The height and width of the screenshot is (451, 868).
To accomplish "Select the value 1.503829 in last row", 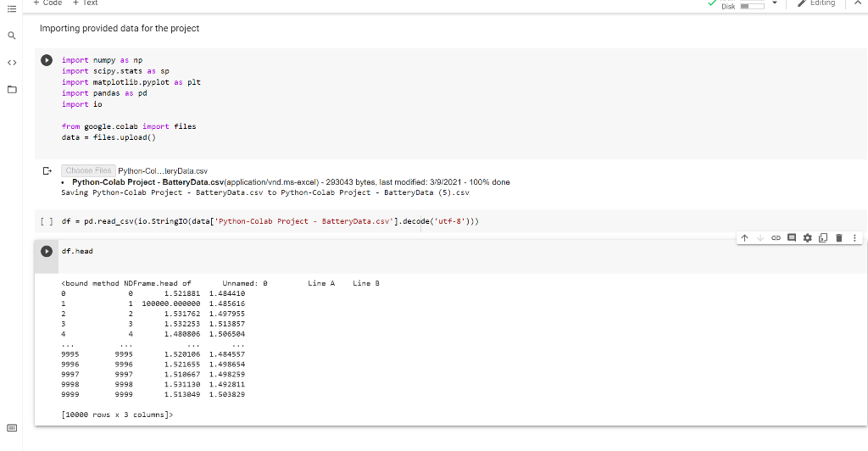I will click(x=227, y=394).
